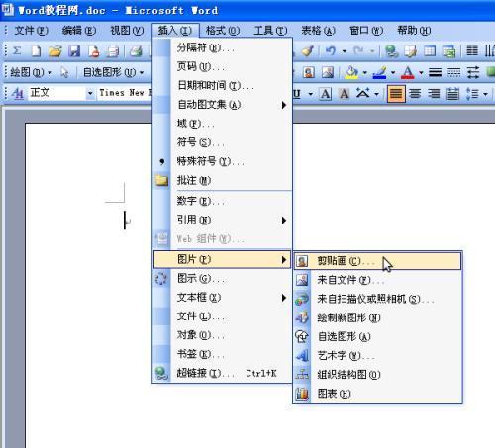The image size is (495, 448).
Task: Toggle the Character Shading button
Action: click(x=345, y=94)
